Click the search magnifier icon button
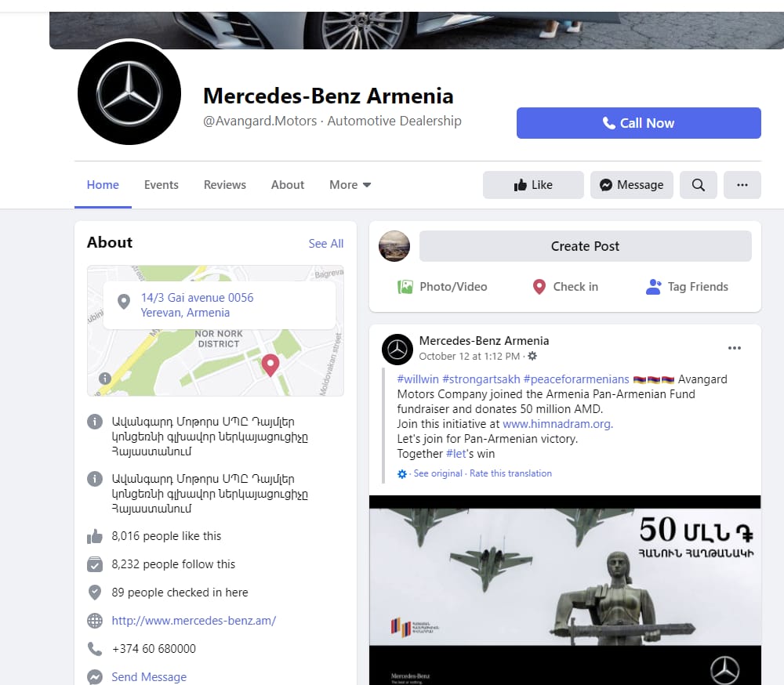The width and height of the screenshot is (784, 685). 698,185
